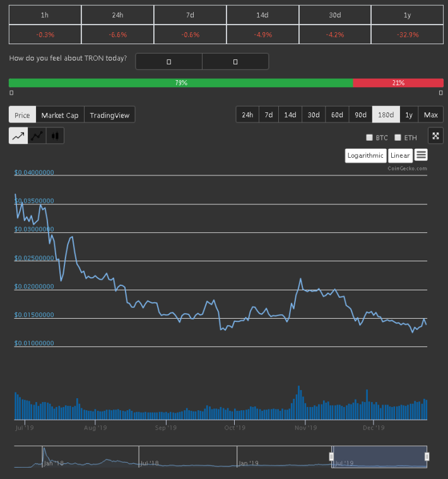448x479 pixels.
Task: Choose the 1y chart range
Action: [x=409, y=115]
